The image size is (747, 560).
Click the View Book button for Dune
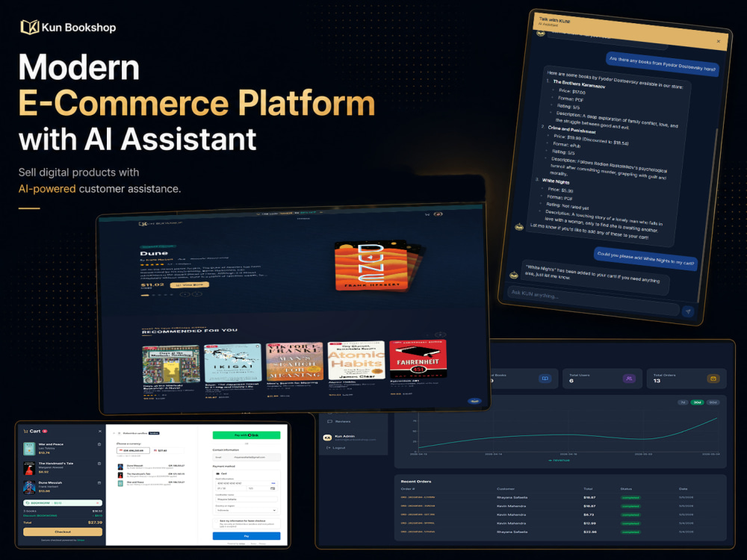pyautogui.click(x=189, y=284)
